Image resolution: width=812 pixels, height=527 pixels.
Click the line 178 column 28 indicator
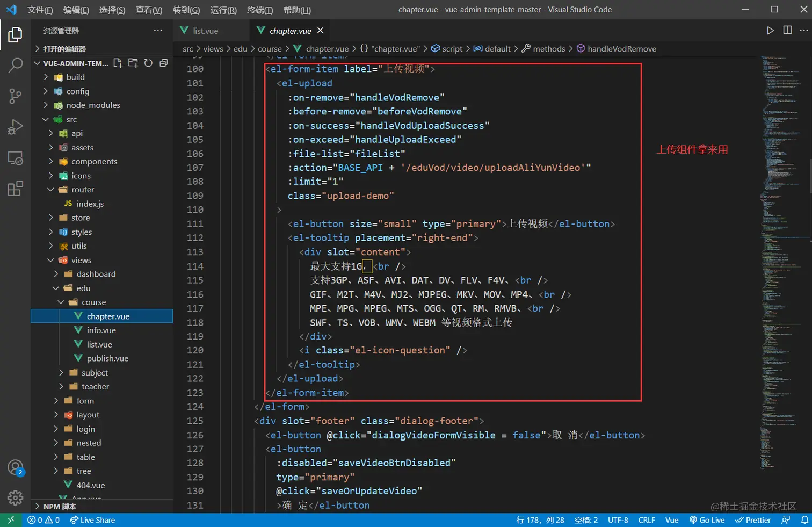(540, 520)
